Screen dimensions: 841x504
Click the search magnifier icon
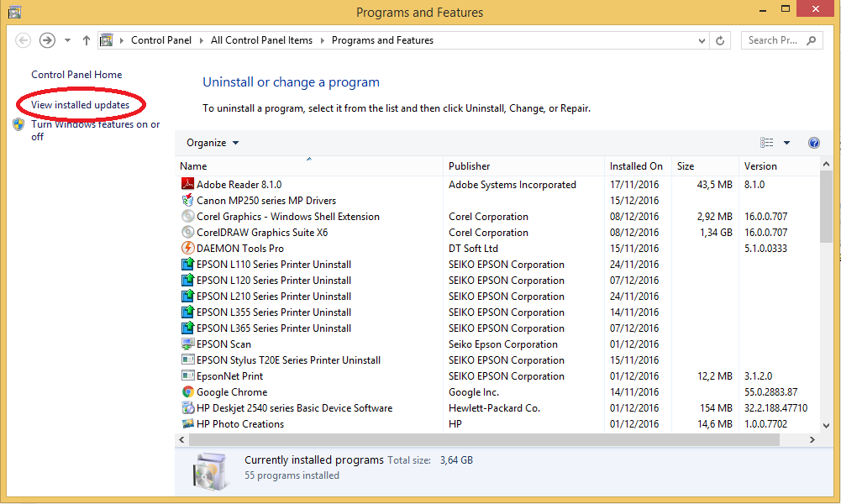[811, 40]
